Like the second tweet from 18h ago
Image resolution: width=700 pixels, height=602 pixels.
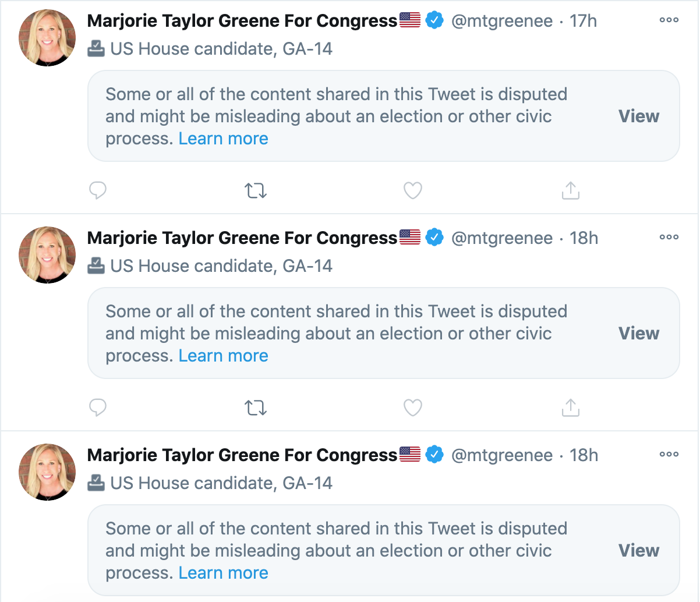[x=412, y=408]
